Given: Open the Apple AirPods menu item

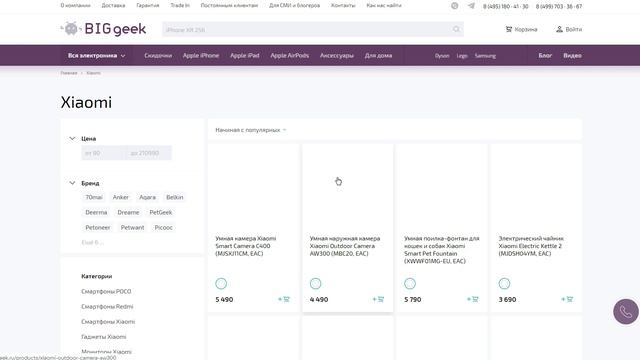Looking at the screenshot, I should click(x=289, y=56).
